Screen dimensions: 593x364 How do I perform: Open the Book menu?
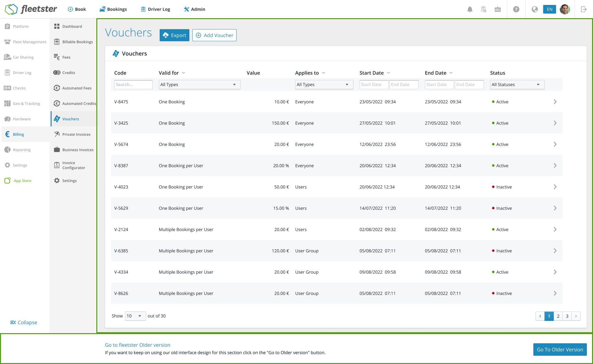click(77, 9)
